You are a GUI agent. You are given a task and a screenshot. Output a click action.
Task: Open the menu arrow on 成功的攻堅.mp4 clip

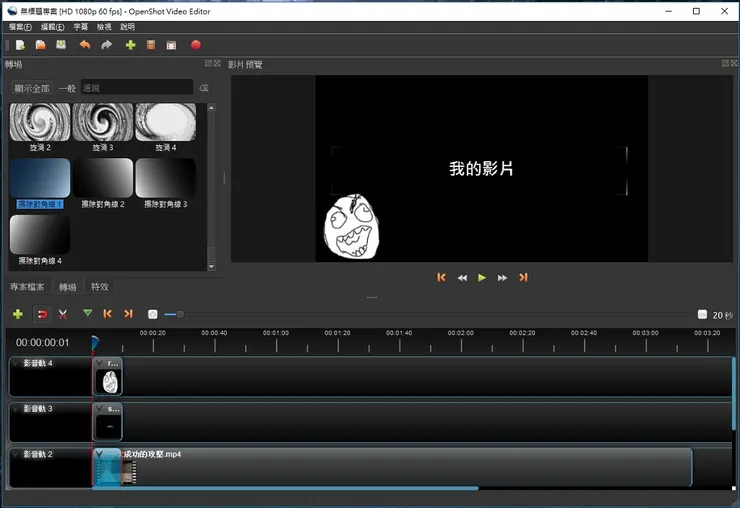point(99,454)
